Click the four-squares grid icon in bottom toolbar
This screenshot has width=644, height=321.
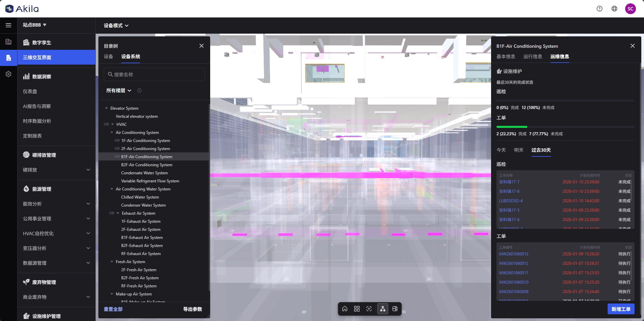(x=357, y=309)
